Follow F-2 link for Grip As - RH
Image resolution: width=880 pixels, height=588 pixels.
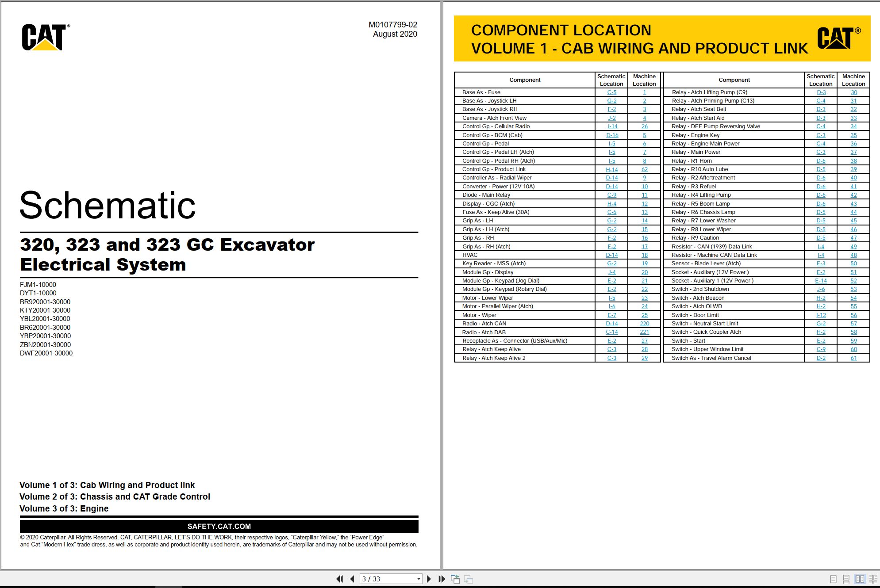click(x=611, y=238)
